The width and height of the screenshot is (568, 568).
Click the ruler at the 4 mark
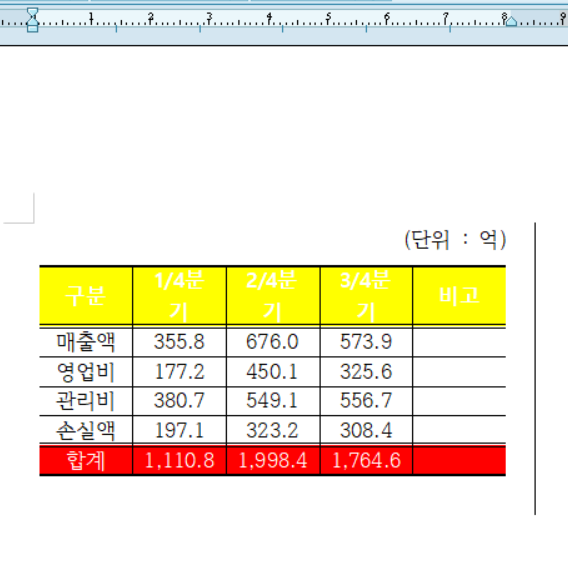click(269, 16)
